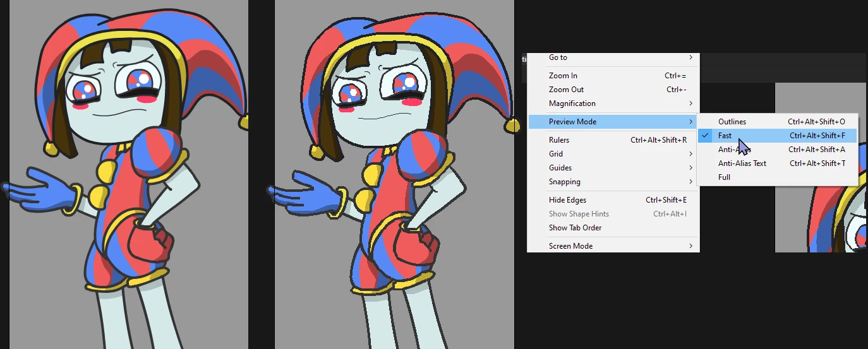Open the Guides submenu
Image resolution: width=868 pixels, height=349 pixels.
613,168
